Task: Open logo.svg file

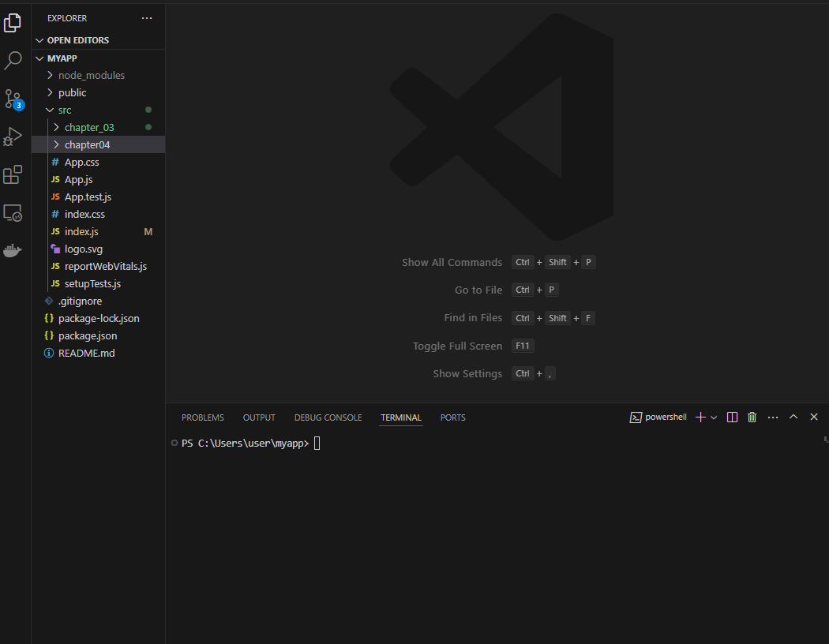Action: (99, 249)
